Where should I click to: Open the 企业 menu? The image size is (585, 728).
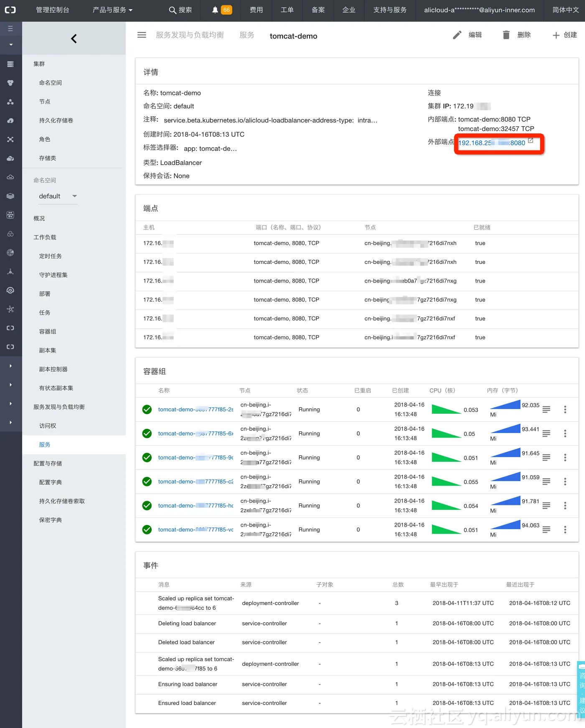click(x=349, y=10)
